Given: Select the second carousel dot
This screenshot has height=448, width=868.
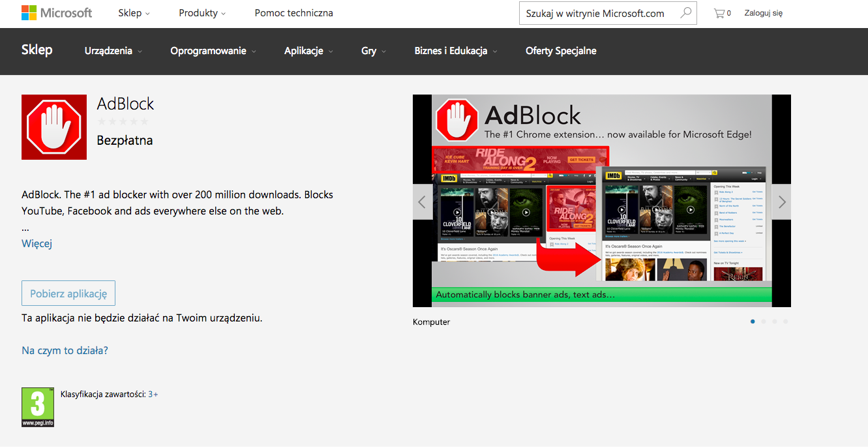Looking at the screenshot, I should pos(764,321).
